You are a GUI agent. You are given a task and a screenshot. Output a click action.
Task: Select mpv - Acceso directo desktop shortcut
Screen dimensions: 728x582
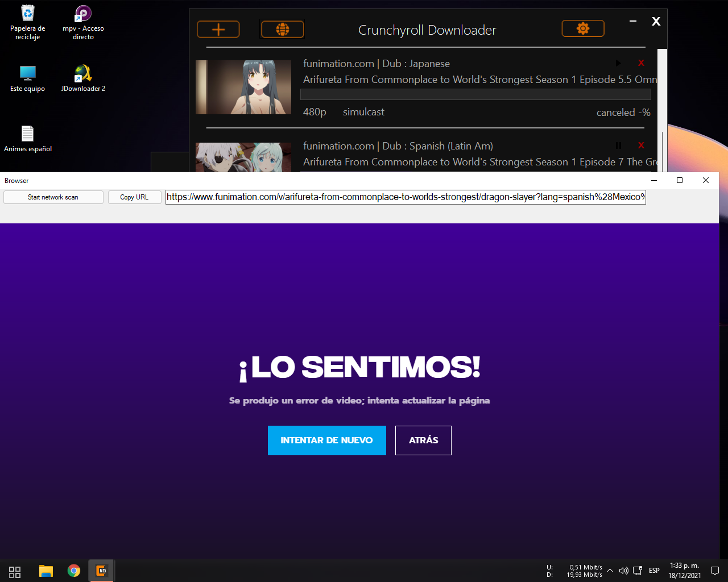[x=83, y=23]
